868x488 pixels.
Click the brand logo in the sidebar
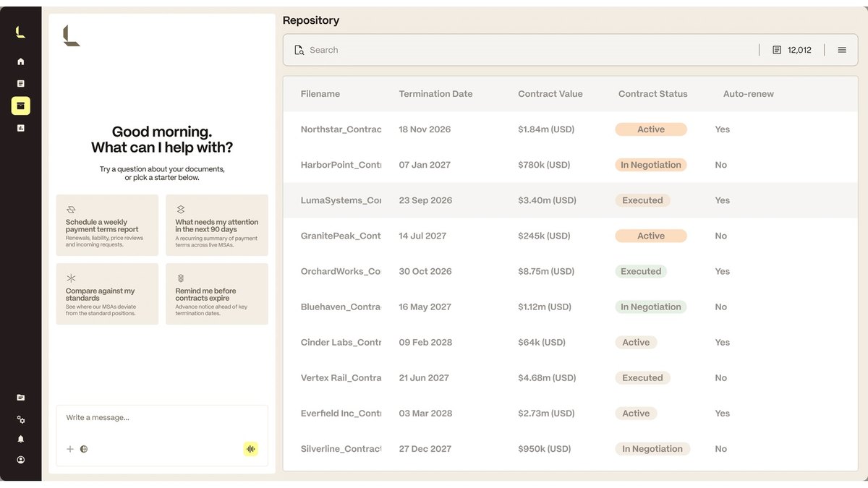pos(20,32)
